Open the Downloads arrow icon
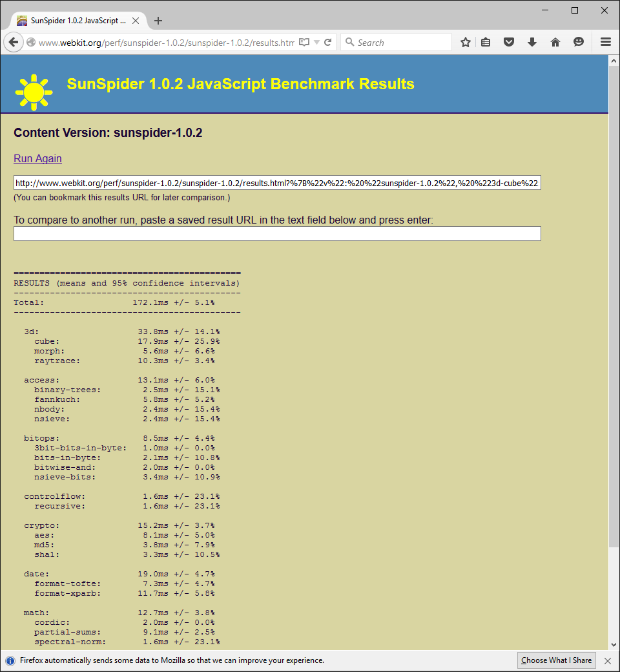The image size is (620, 672). pyautogui.click(x=532, y=42)
